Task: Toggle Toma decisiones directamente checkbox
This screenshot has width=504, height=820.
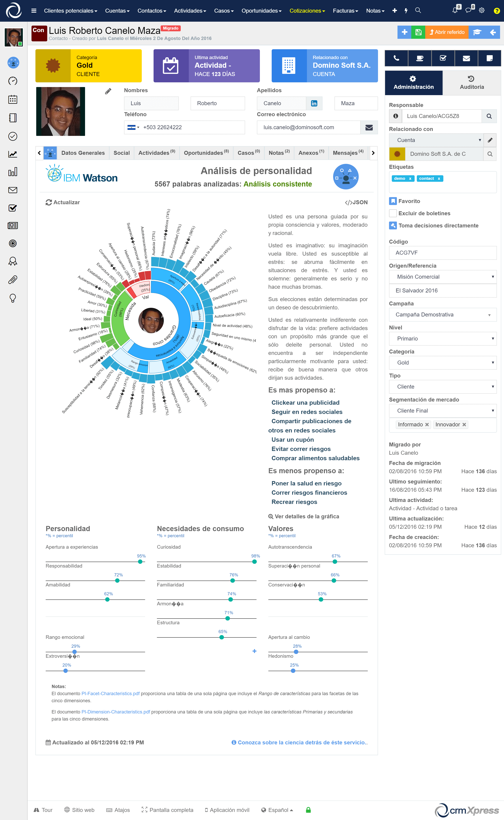Action: [x=393, y=225]
